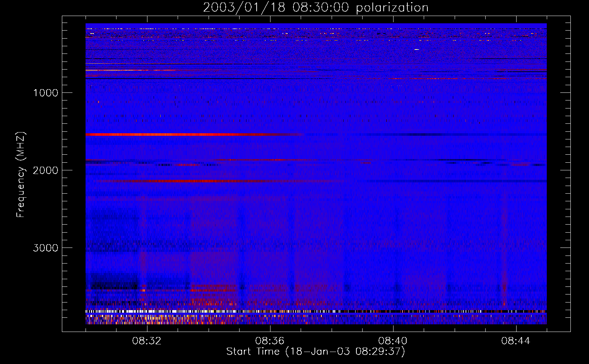Click the 'Frequency (MHZ)' axis title

pos(21,175)
